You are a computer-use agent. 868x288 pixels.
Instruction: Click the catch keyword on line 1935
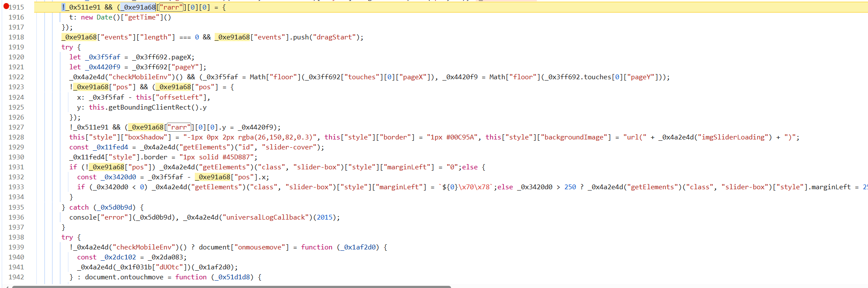(79, 207)
